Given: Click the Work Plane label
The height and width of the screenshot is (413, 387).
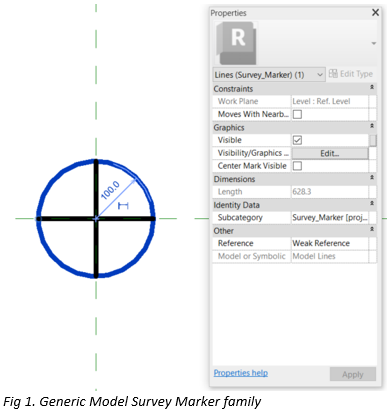Looking at the screenshot, I should [238, 101].
